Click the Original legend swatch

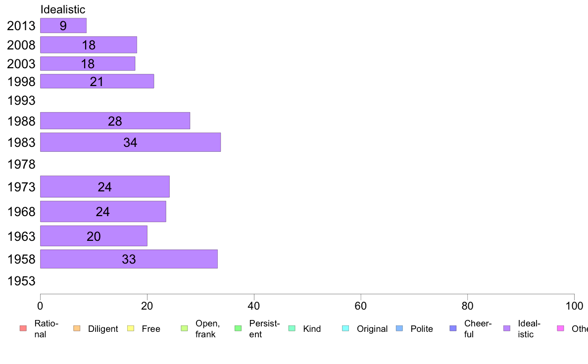[345, 329]
